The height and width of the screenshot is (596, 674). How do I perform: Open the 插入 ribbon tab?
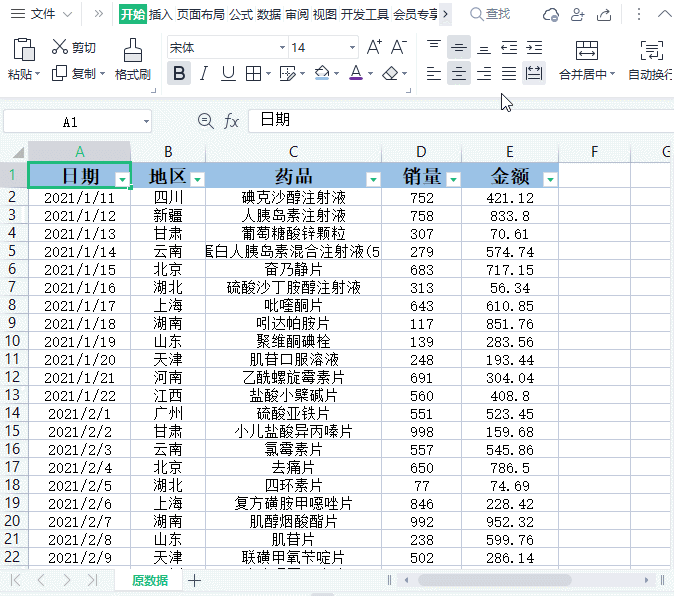click(x=160, y=14)
